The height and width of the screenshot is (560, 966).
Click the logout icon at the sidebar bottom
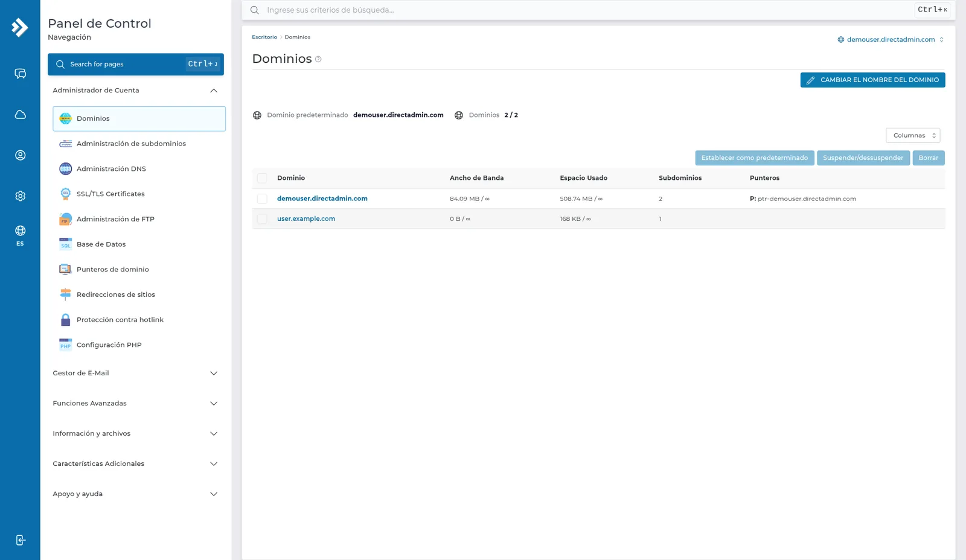click(x=20, y=540)
